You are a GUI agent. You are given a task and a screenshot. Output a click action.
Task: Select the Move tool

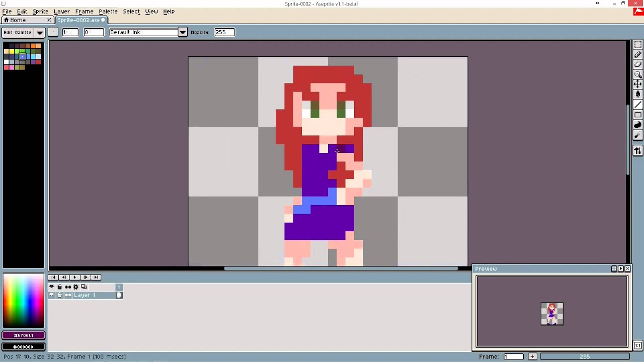[x=637, y=84]
